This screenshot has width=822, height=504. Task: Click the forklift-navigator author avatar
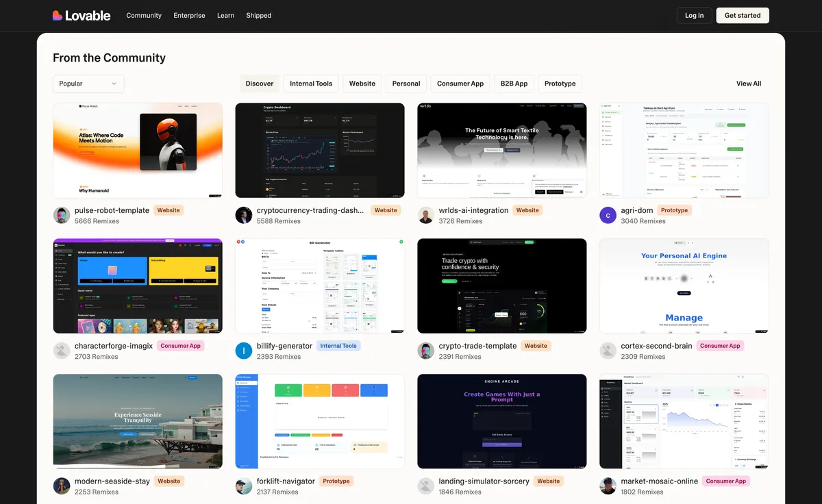click(x=244, y=486)
